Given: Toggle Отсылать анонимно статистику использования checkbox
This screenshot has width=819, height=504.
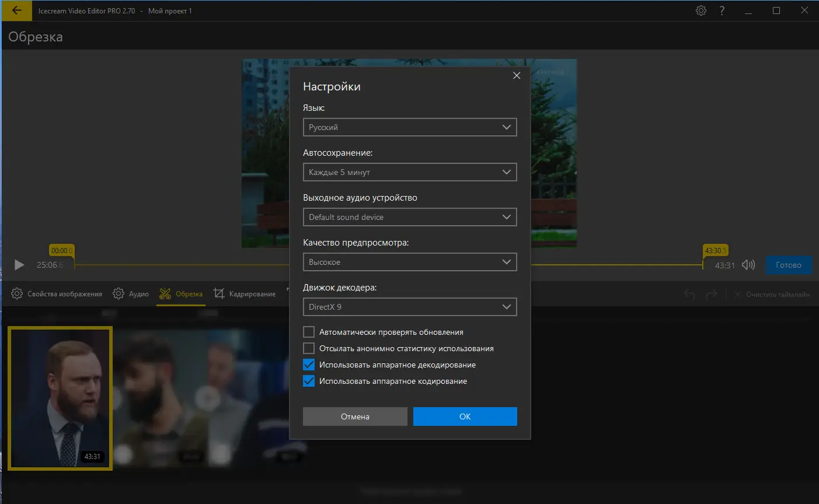Looking at the screenshot, I should 309,348.
